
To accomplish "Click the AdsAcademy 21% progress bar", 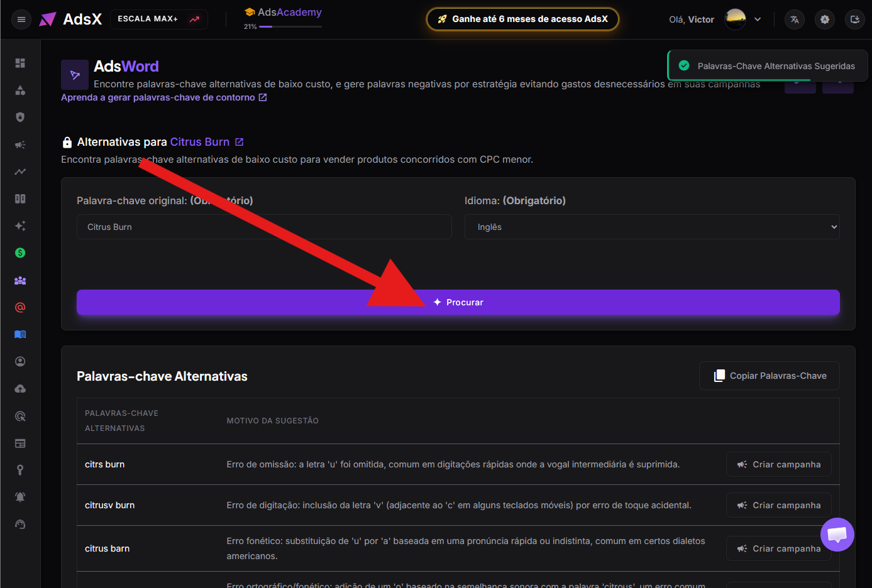I will pyautogui.click(x=290, y=26).
